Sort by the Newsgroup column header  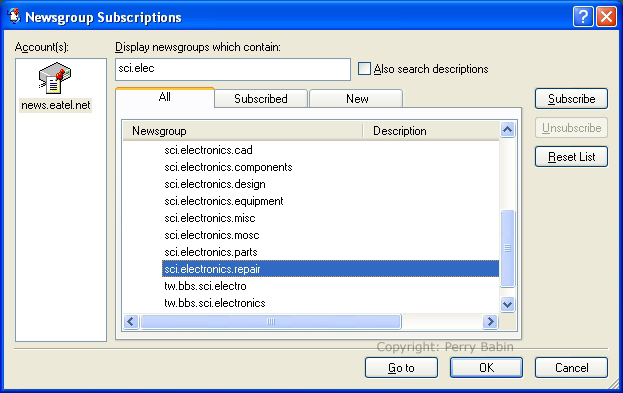243,131
